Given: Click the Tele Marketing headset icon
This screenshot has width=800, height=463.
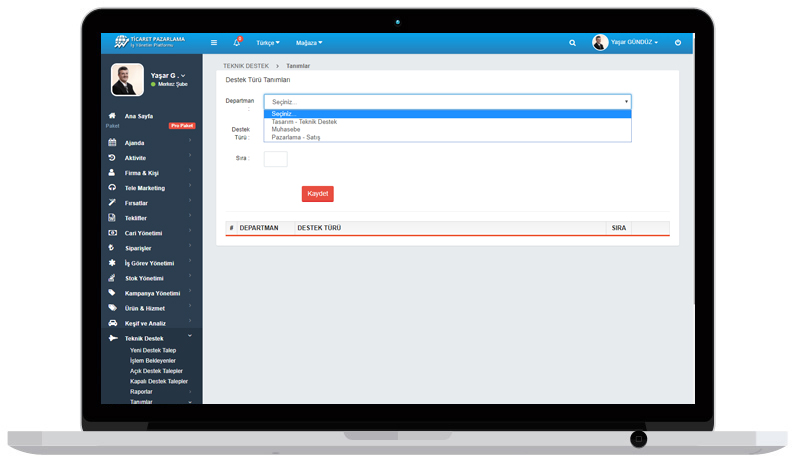Looking at the screenshot, I should pos(112,187).
